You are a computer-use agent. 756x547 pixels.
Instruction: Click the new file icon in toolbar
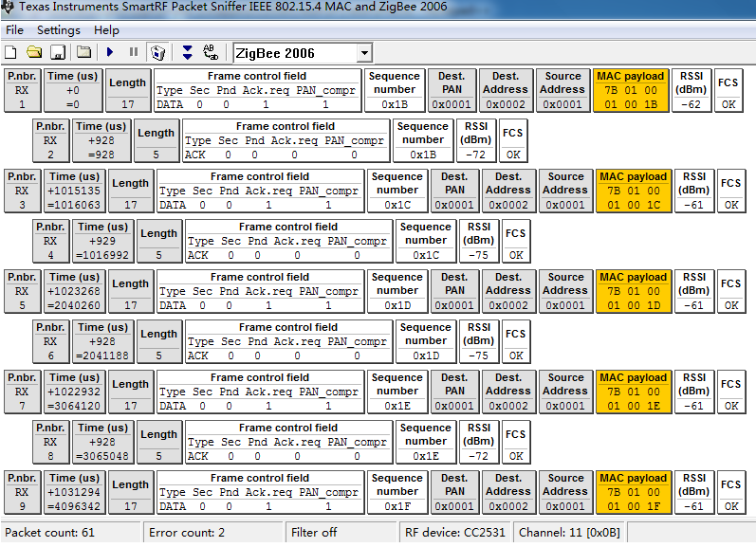10,52
